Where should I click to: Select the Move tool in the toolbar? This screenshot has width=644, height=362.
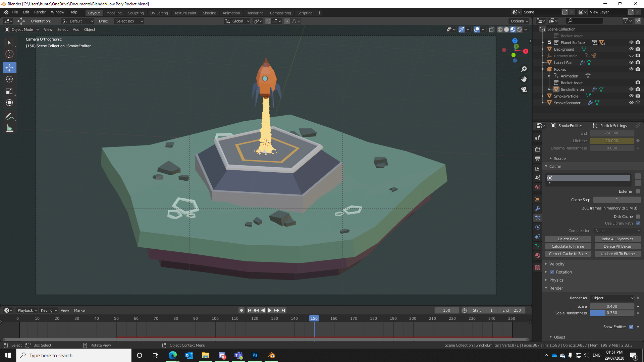(x=9, y=67)
